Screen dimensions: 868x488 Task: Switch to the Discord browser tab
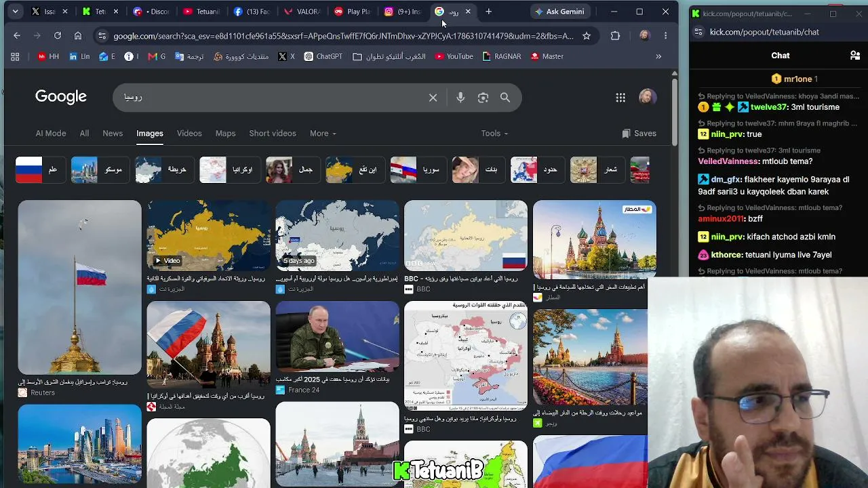151,12
